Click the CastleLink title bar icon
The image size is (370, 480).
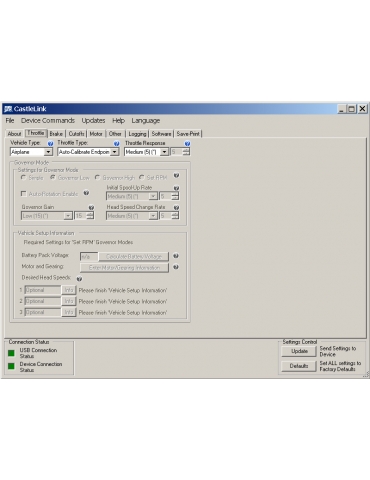click(x=8, y=109)
